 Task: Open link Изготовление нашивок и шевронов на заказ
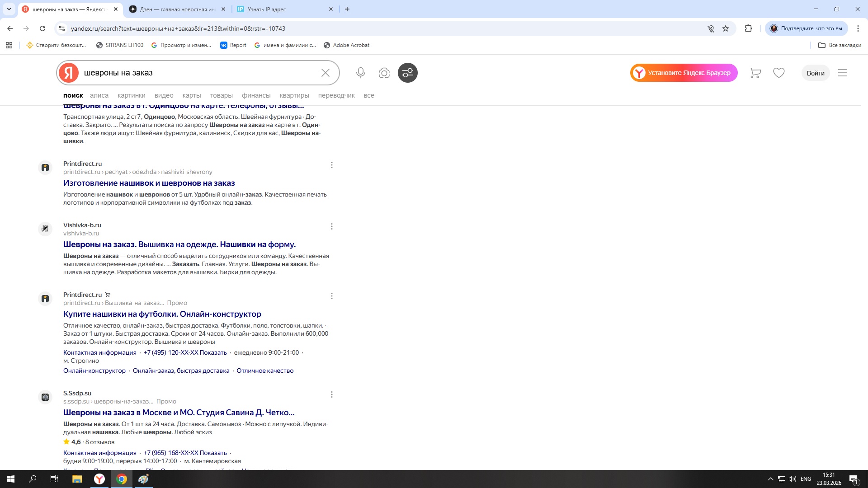[149, 183]
